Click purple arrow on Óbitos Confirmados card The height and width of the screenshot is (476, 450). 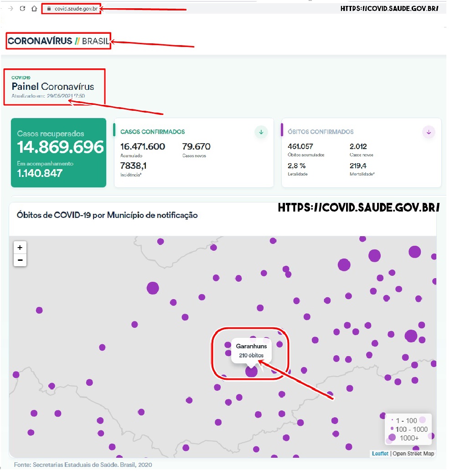coord(428,132)
